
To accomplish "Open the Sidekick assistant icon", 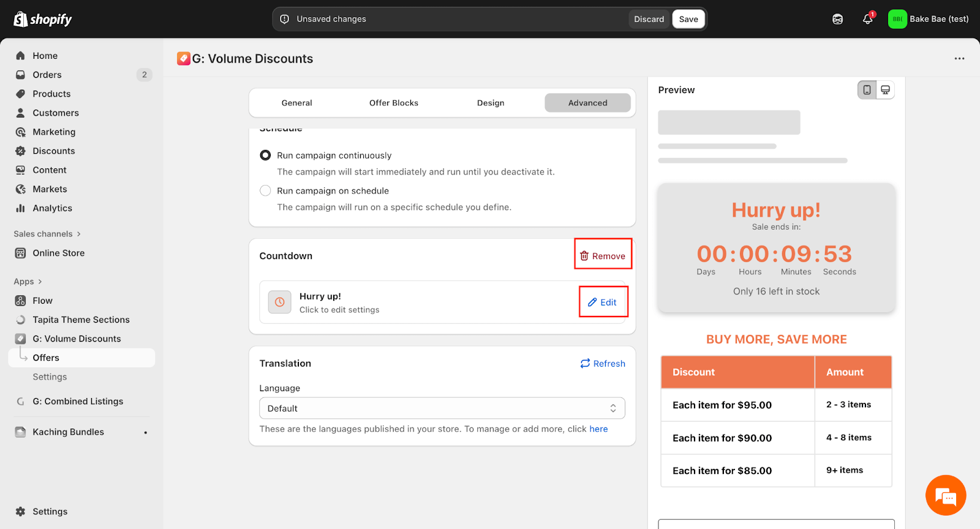I will (x=837, y=19).
